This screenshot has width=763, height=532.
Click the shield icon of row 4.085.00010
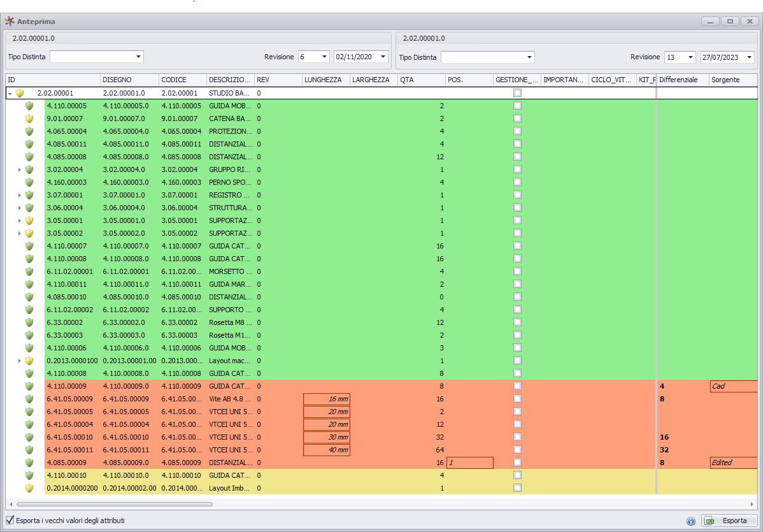point(29,297)
